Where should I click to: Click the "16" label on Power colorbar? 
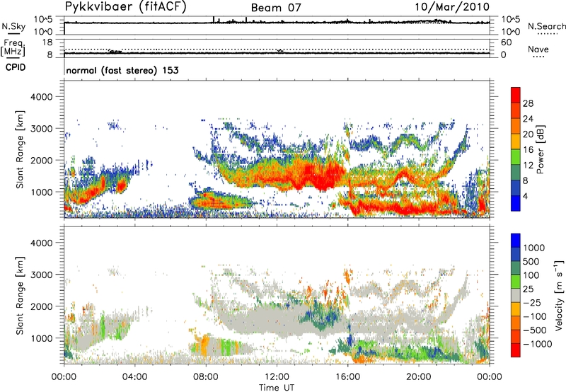[528, 150]
